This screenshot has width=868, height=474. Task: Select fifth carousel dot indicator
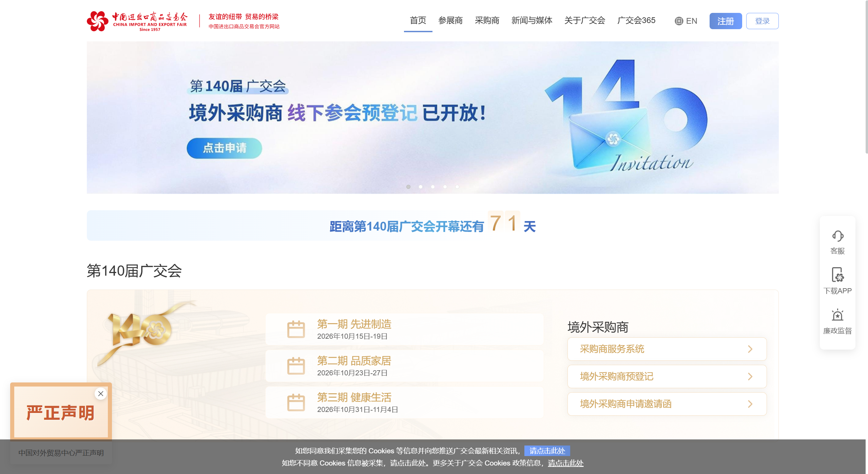pyautogui.click(x=457, y=187)
